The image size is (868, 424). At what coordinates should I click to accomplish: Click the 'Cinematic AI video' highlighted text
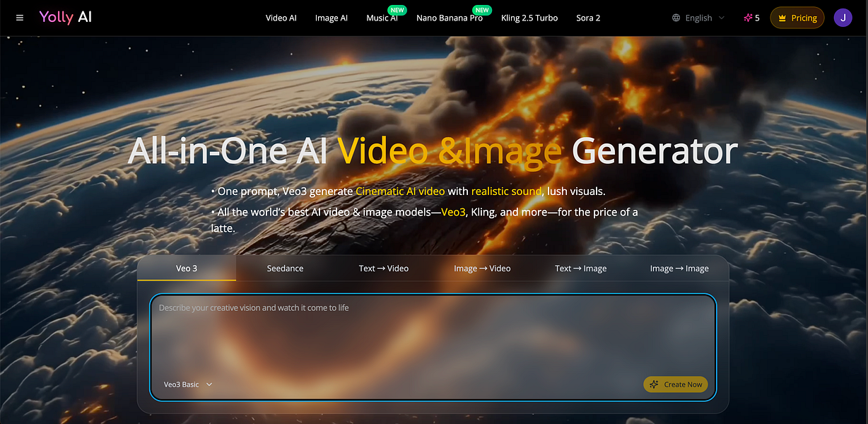pos(400,192)
